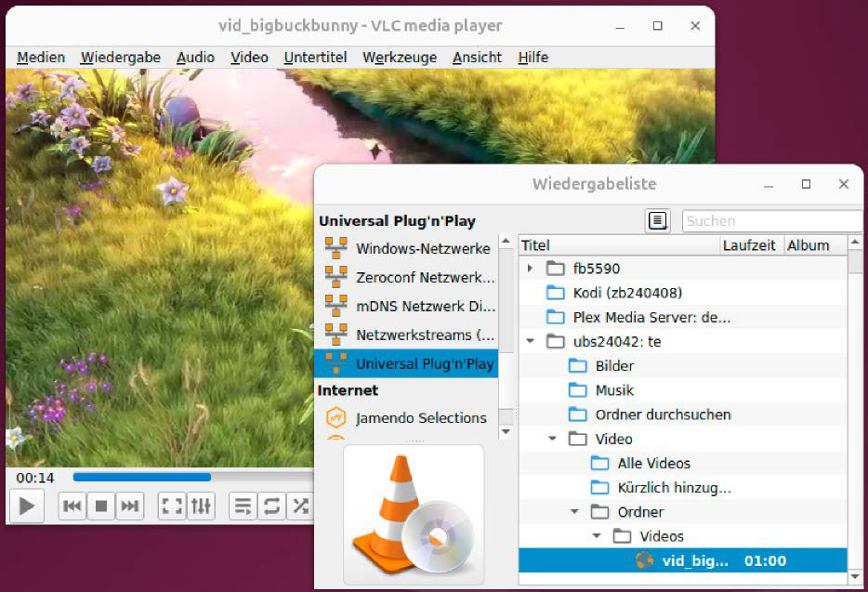Screen dimensions: 868x592
Task: Focus the Suchen search field
Action: pyautogui.click(x=771, y=221)
